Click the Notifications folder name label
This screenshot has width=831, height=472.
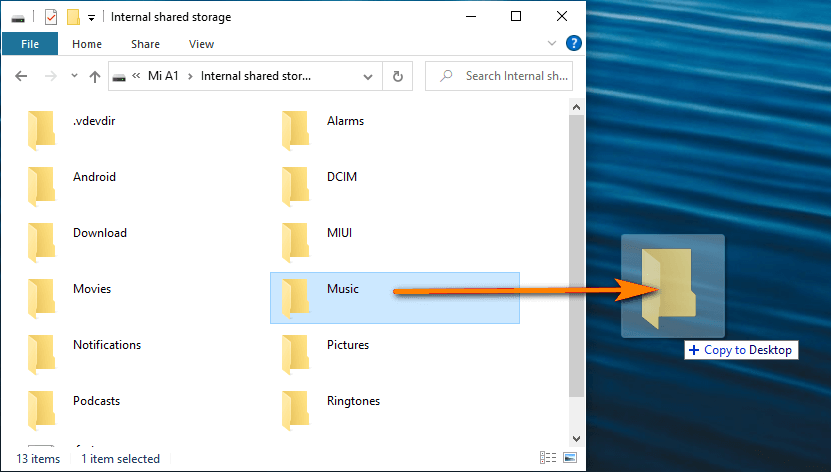click(107, 345)
